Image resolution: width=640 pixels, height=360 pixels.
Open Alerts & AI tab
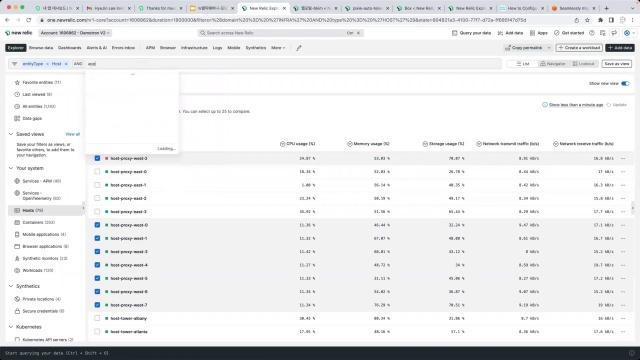pos(97,48)
